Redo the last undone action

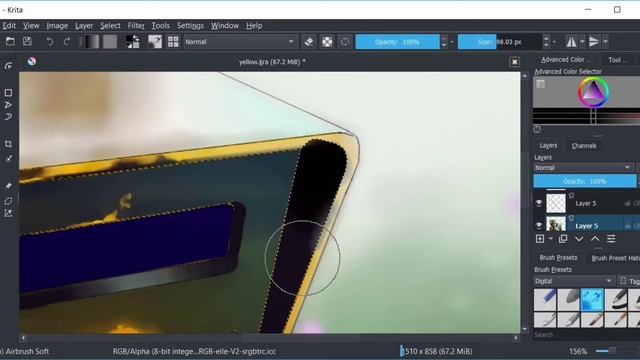(x=67, y=42)
